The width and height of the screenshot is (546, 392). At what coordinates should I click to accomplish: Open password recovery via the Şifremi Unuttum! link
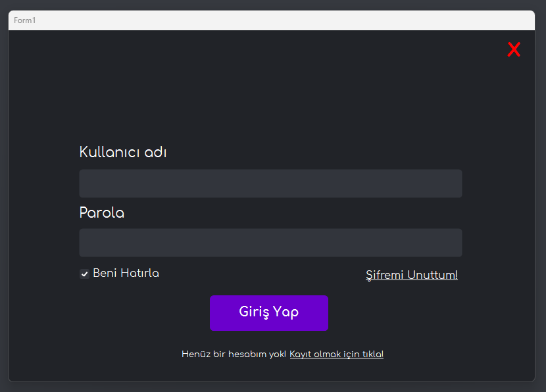[x=411, y=275]
